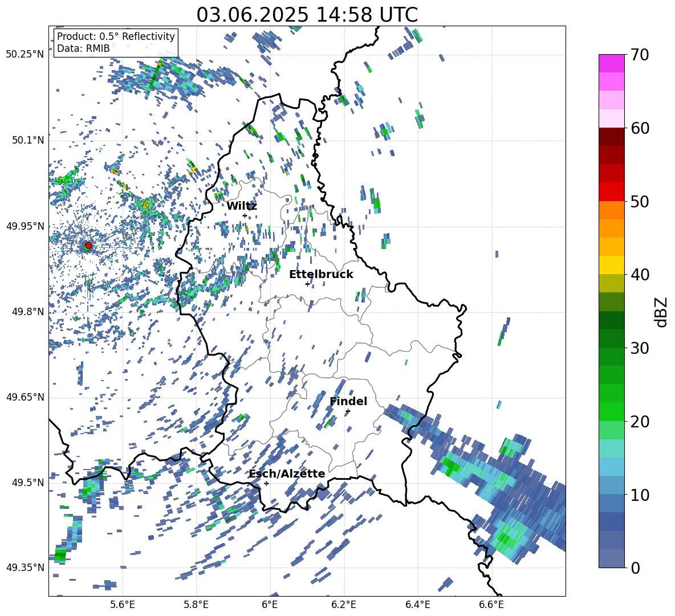Click the Esch/Alzette station cross marker
The image size is (675, 616).
coord(266,483)
